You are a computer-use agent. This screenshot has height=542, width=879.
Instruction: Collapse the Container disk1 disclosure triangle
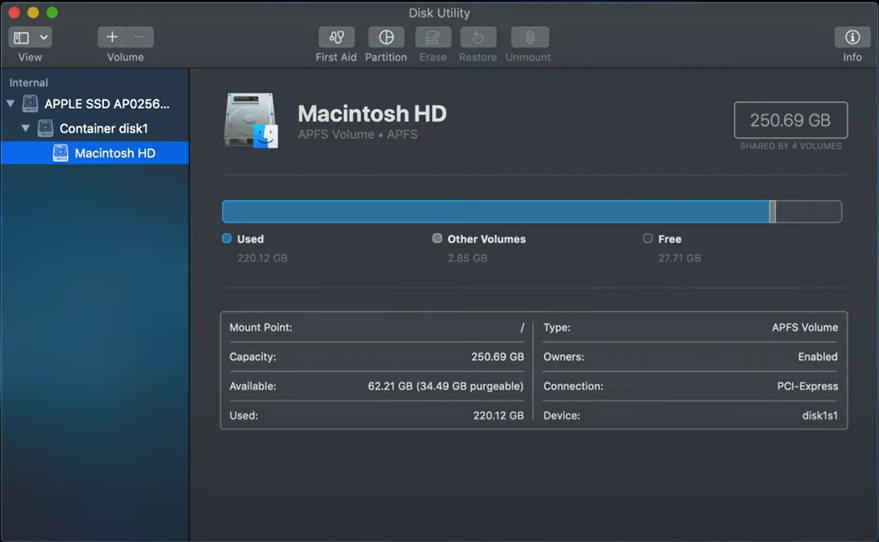click(25, 128)
